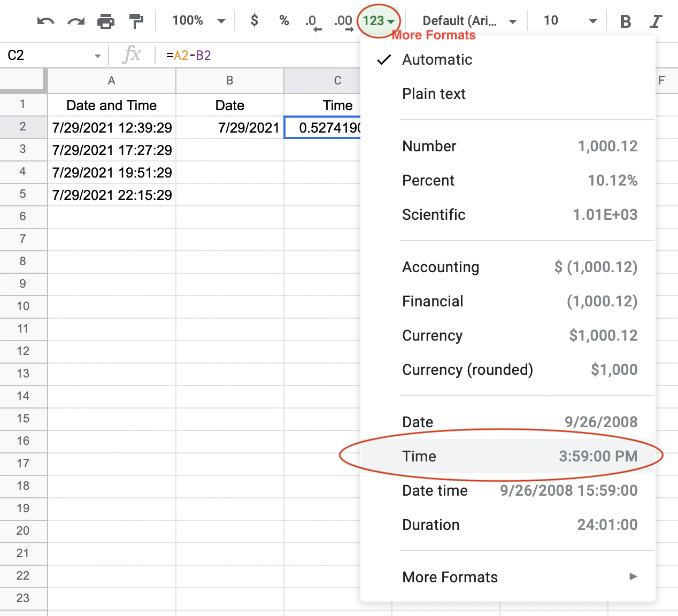Click cell C2 showing 0.527419
The height and width of the screenshot is (616, 678).
pyautogui.click(x=323, y=128)
